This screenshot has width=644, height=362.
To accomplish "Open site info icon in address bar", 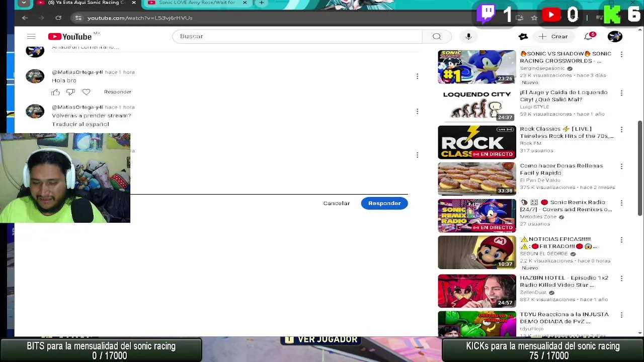I will (x=78, y=18).
